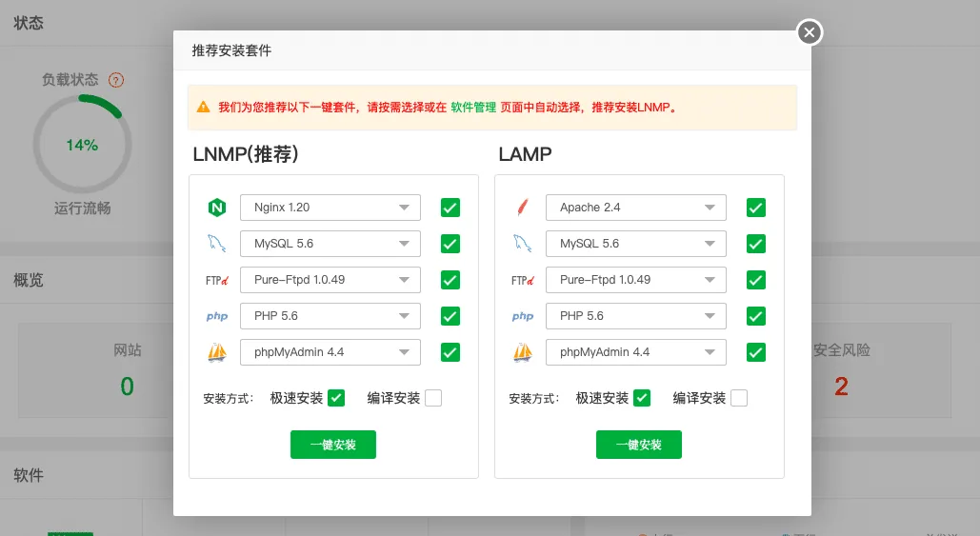Click the MySQL dolphin icon in LAMP
The height and width of the screenshot is (536, 980).
point(523,244)
